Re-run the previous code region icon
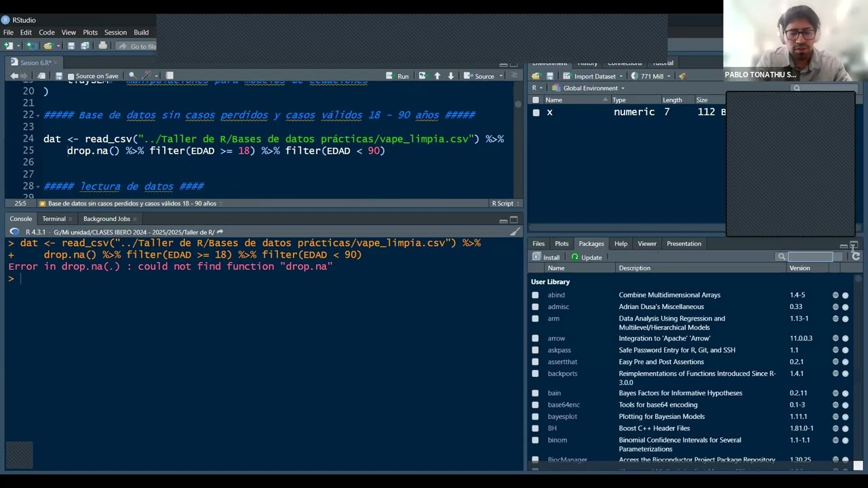This screenshot has height=488, width=868. click(422, 76)
